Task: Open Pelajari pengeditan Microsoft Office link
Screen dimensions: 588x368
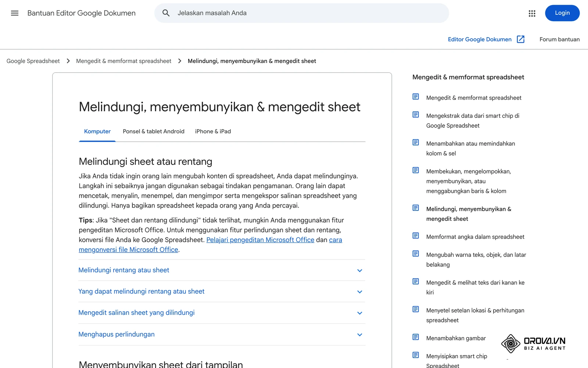Action: click(x=260, y=240)
